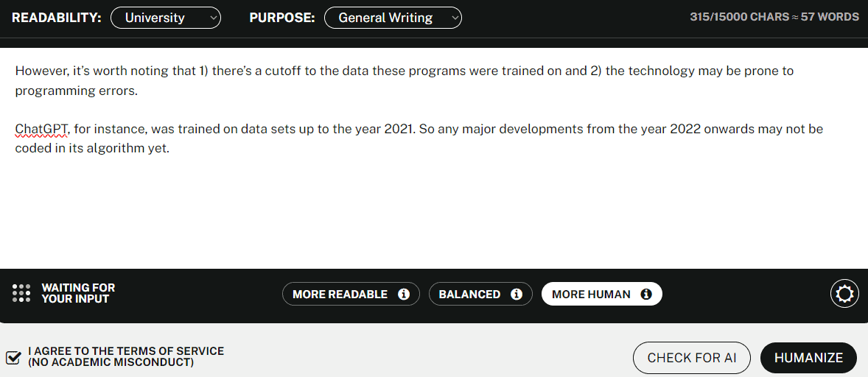Click the info icon on More Readable

(x=404, y=294)
